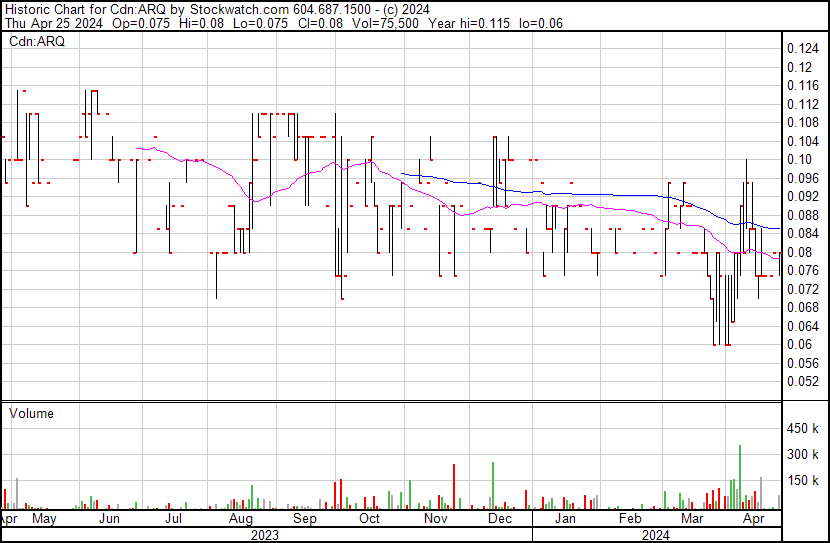830x543 pixels.
Task: Click the 0.052 price axis label
Action: tap(802, 381)
